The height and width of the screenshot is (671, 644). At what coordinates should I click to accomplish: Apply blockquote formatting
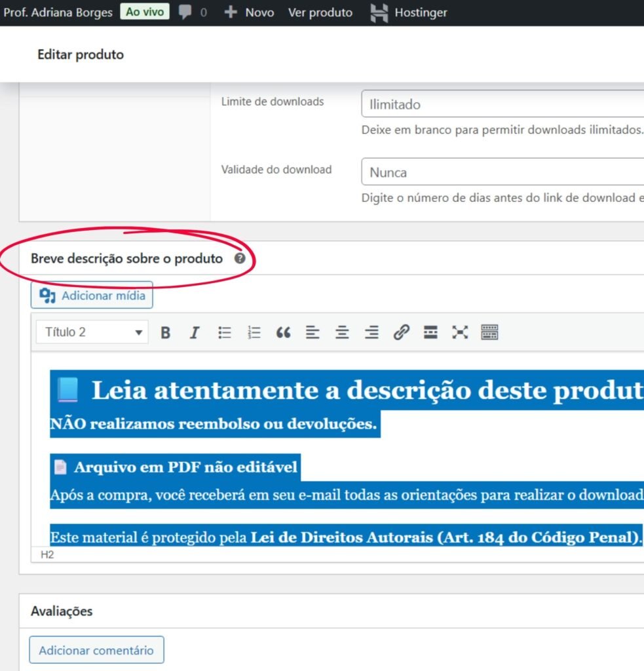(283, 332)
